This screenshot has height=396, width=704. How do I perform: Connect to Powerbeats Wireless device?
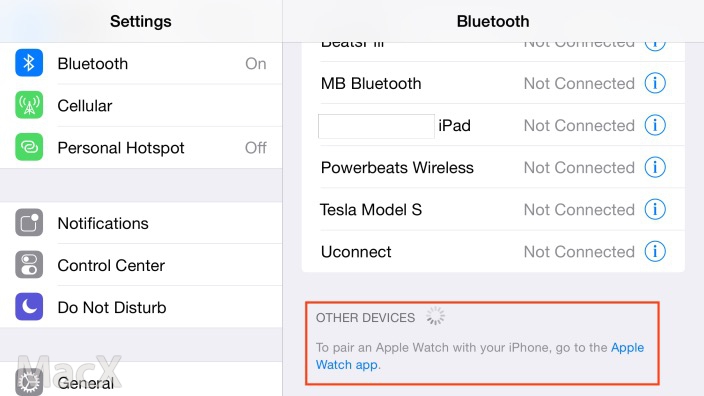493,167
